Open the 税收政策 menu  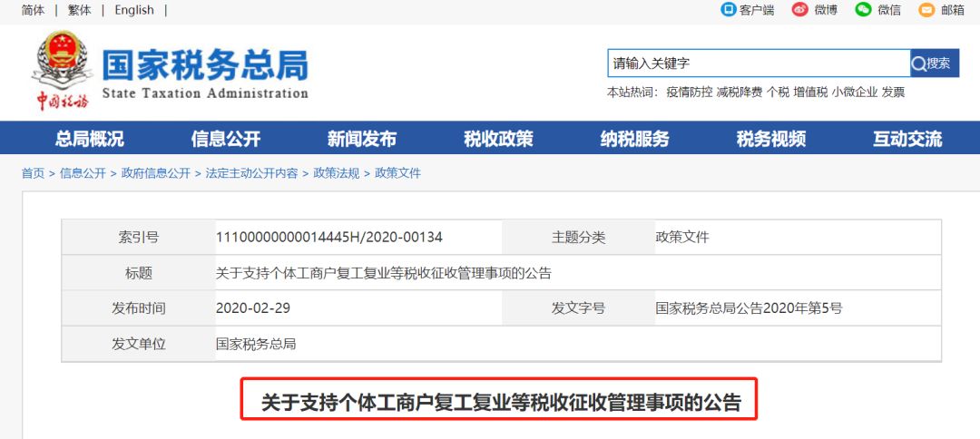[x=498, y=139]
